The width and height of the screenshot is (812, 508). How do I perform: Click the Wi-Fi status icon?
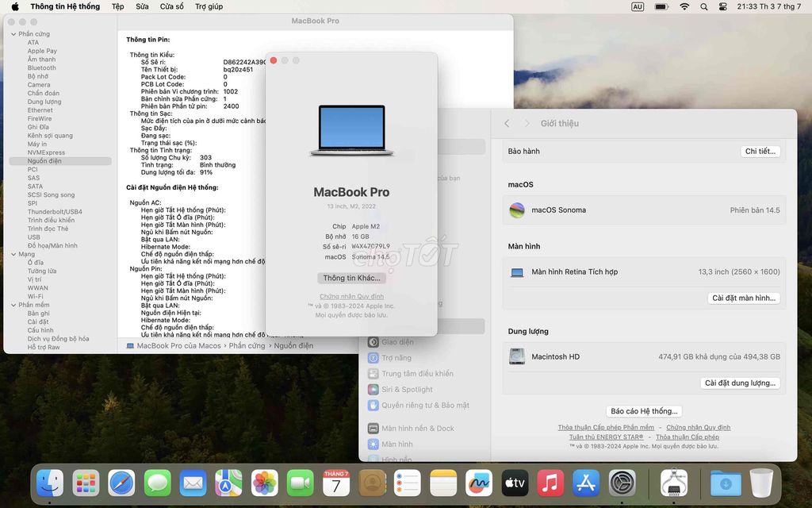[x=684, y=6]
